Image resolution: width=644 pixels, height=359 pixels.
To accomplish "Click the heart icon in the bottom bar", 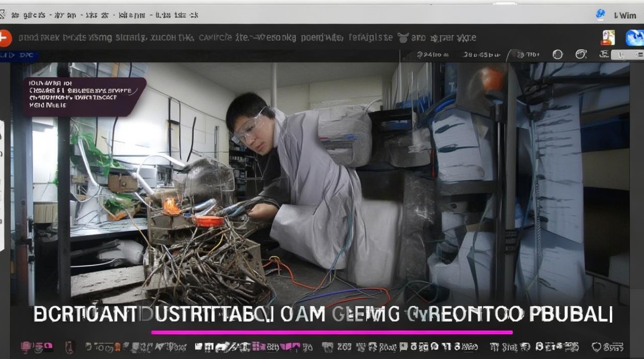I will [x=597, y=347].
